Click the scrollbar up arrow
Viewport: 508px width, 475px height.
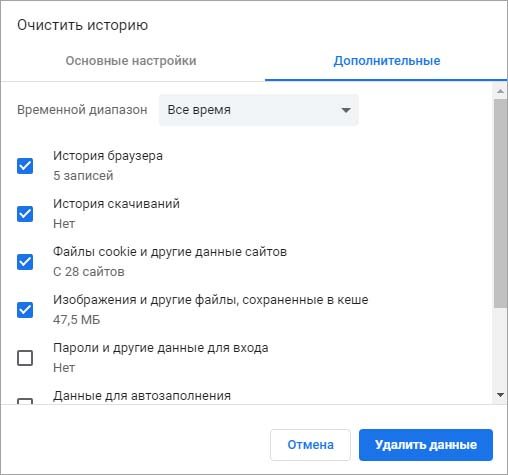tap(500, 91)
